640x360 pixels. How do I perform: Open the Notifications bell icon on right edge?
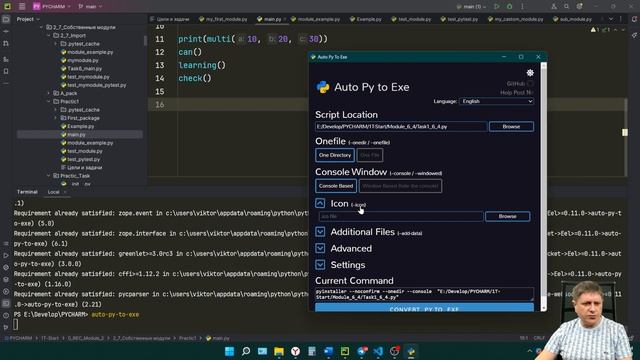click(634, 19)
